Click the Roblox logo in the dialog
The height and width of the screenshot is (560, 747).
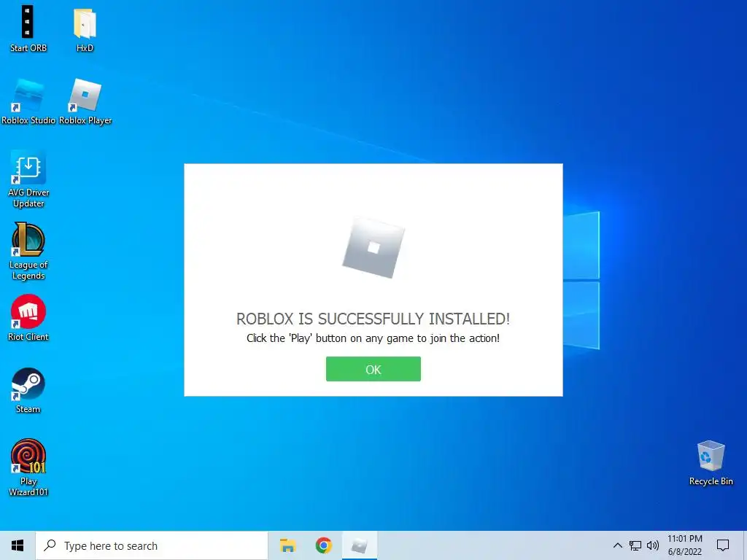click(x=373, y=248)
